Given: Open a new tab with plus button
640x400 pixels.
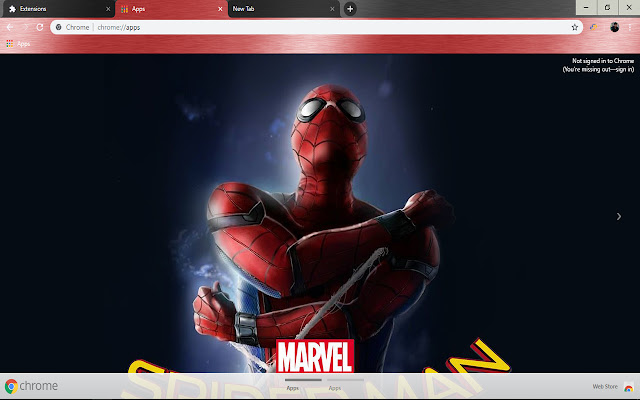Looking at the screenshot, I should coord(350,9).
